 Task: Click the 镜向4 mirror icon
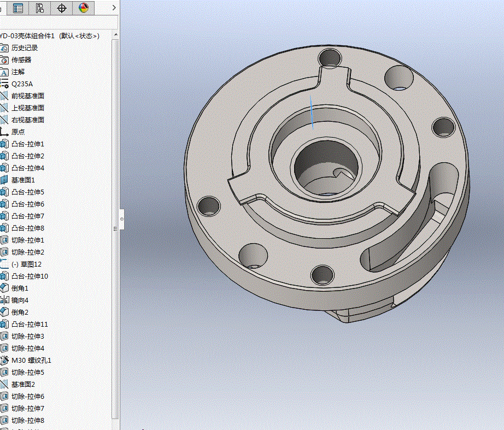[x=4, y=300]
